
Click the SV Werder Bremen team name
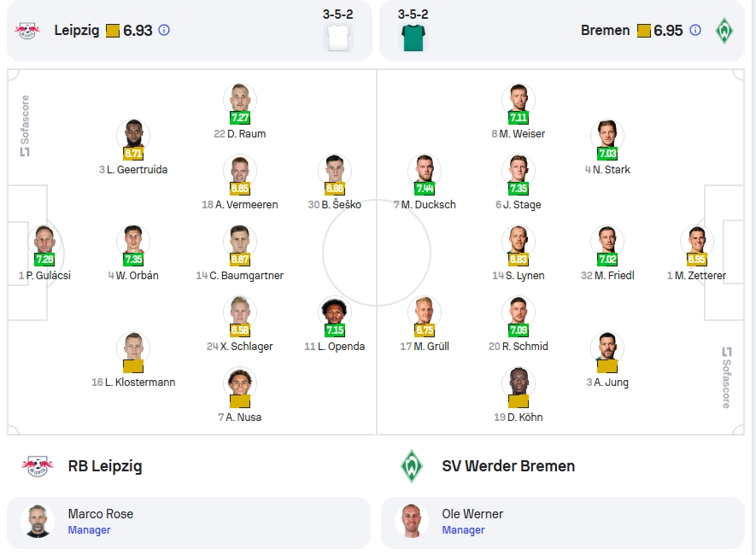[508, 466]
